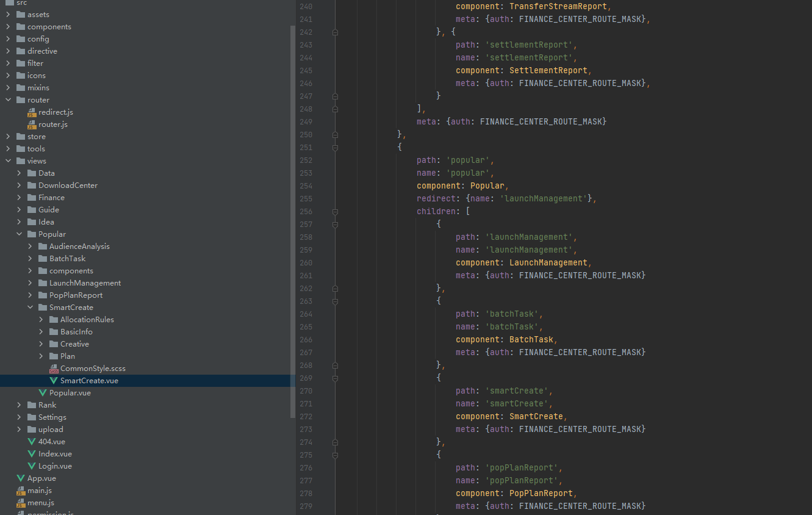Collapse the router folder

click(8, 100)
